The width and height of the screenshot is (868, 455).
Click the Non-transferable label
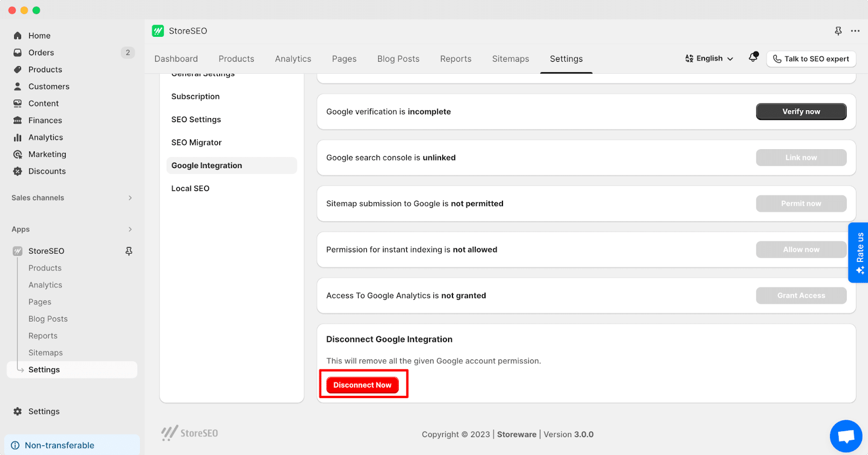60,445
